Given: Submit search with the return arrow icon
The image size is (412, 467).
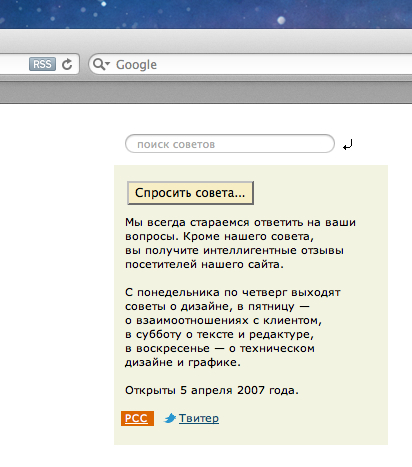Looking at the screenshot, I should coord(348,145).
